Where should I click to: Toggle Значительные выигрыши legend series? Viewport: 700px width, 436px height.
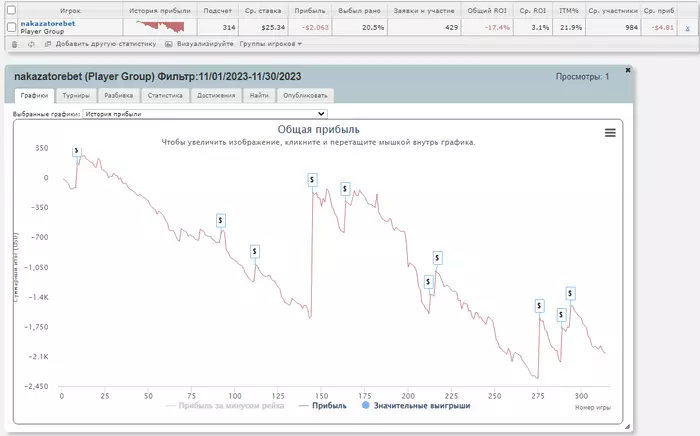pos(416,406)
